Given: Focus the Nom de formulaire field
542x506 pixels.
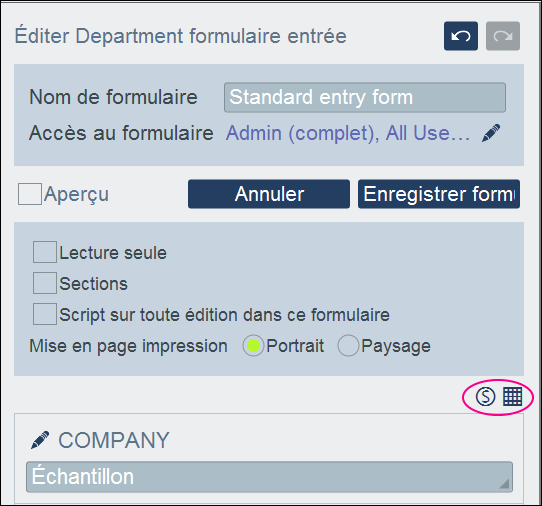Looking at the screenshot, I should pos(365,97).
